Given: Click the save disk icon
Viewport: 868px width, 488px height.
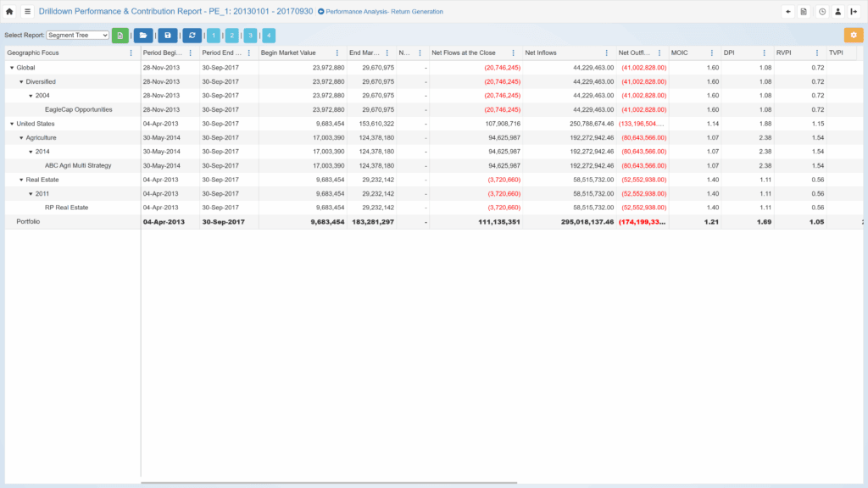Looking at the screenshot, I should pos(168,36).
